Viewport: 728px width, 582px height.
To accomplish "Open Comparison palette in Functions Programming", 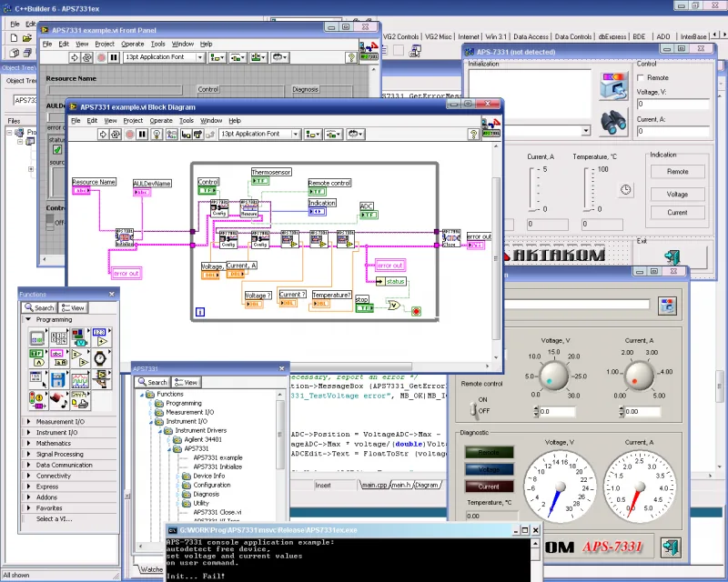I will [80, 359].
